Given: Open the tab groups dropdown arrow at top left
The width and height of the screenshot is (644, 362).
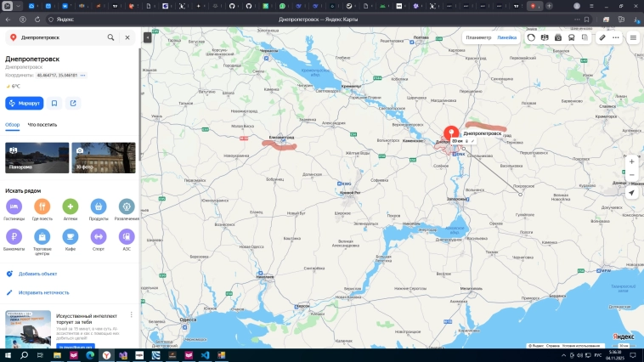Looking at the screenshot, I should point(18,6).
